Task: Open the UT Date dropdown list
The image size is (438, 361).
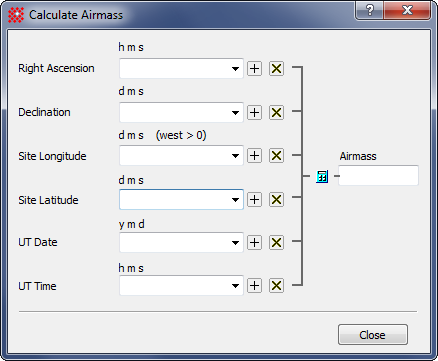Action: click(x=235, y=243)
